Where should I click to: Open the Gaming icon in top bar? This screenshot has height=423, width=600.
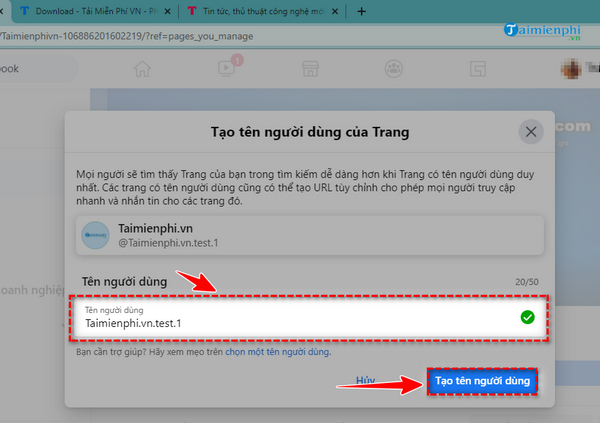[x=478, y=69]
